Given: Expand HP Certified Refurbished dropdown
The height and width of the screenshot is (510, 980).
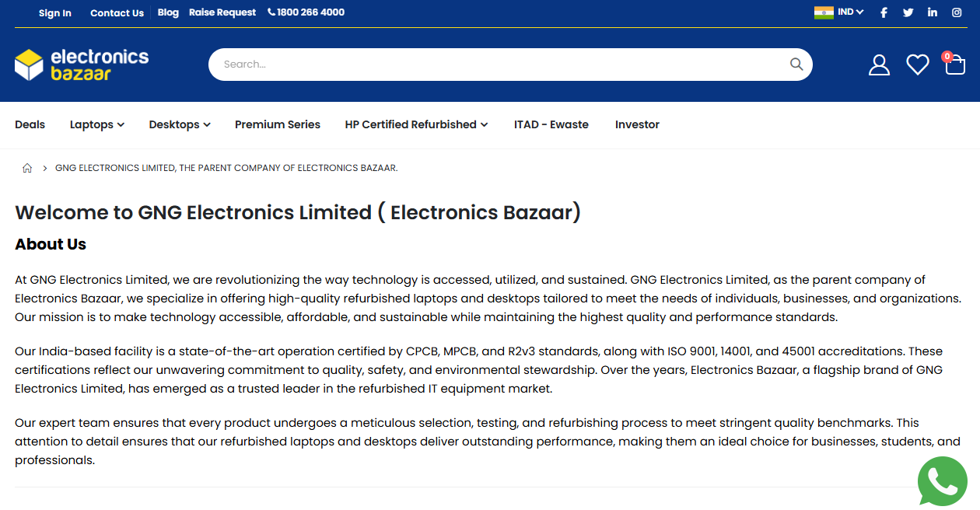Looking at the screenshot, I should coord(416,124).
